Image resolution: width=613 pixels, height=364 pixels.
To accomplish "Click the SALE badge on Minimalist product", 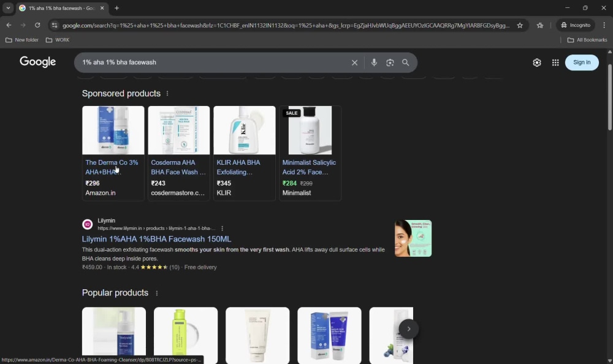I will tap(291, 113).
